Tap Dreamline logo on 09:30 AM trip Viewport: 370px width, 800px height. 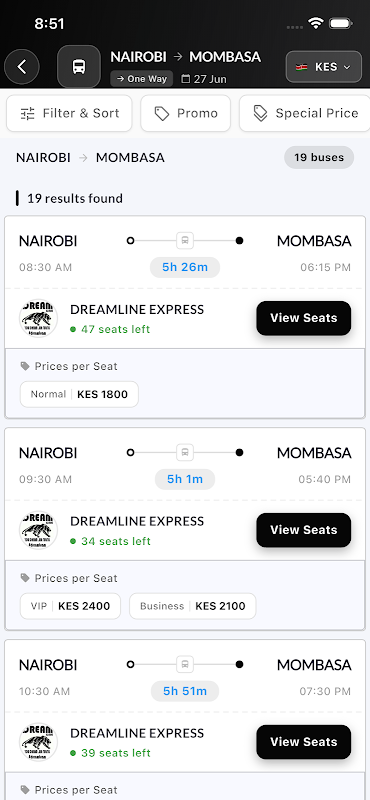pos(38,530)
